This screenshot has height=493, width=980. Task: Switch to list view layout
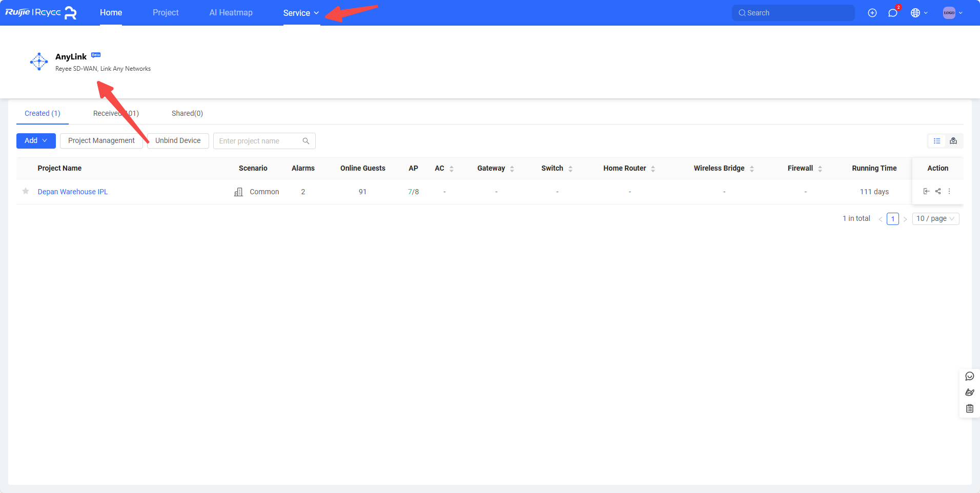tap(937, 141)
